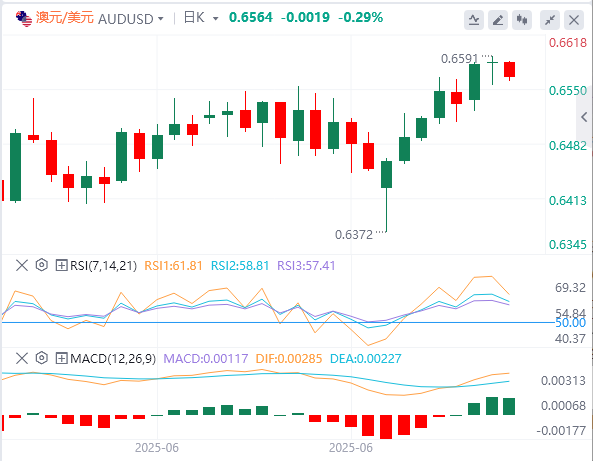The height and width of the screenshot is (461, 593).
Task: Expand RSI panel with plus box
Action: (61, 265)
